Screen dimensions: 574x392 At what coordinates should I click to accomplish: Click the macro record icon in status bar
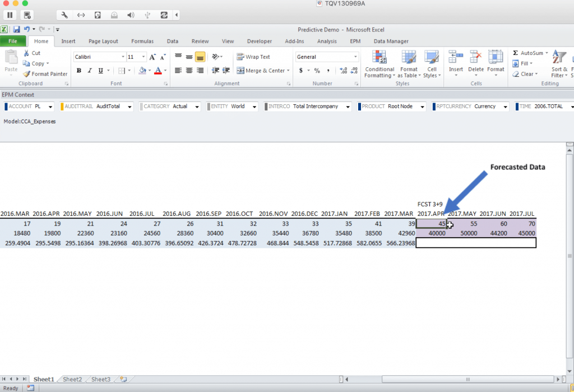tap(30, 388)
